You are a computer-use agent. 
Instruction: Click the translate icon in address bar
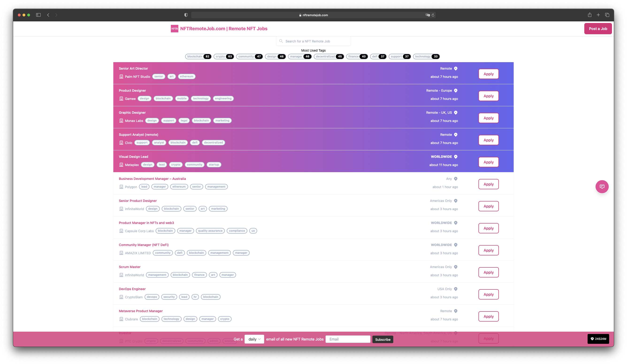(428, 15)
